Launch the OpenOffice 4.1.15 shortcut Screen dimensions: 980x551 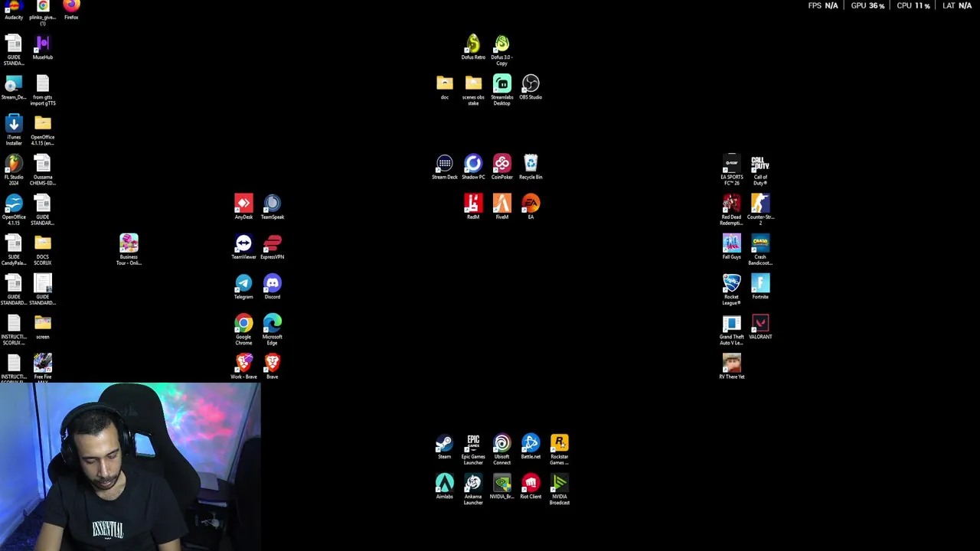tap(14, 210)
